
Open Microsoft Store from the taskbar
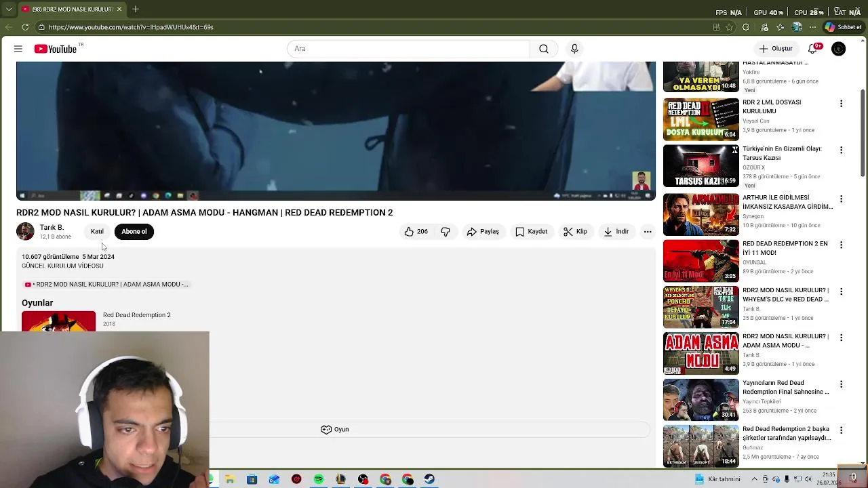[x=252, y=479]
